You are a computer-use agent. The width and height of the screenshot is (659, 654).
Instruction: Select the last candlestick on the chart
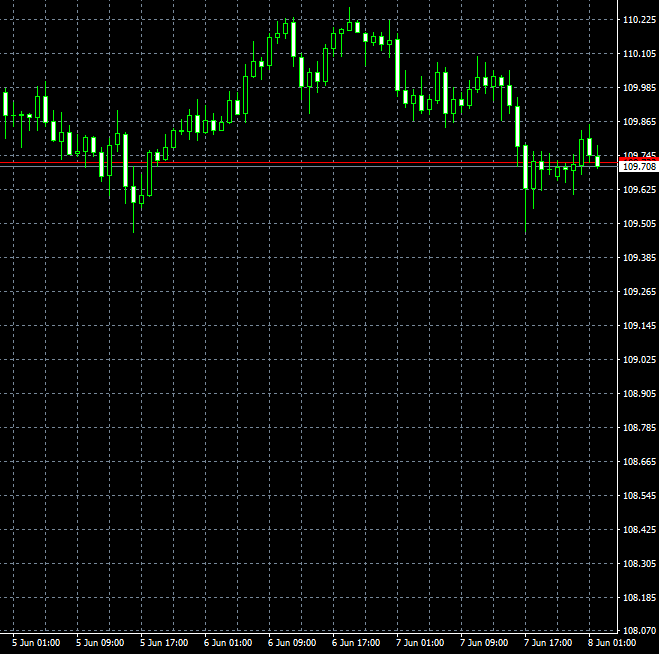coord(598,161)
